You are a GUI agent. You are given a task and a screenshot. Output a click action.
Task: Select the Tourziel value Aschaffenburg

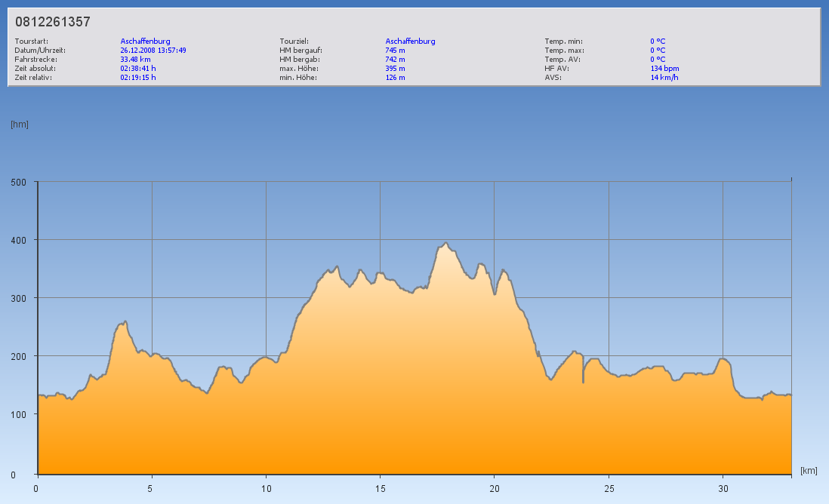[410, 41]
